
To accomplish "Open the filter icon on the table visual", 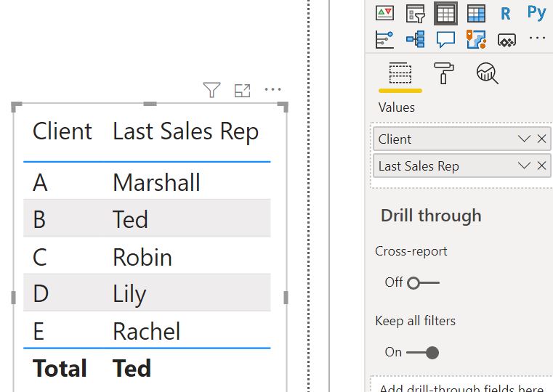I will 212,90.
